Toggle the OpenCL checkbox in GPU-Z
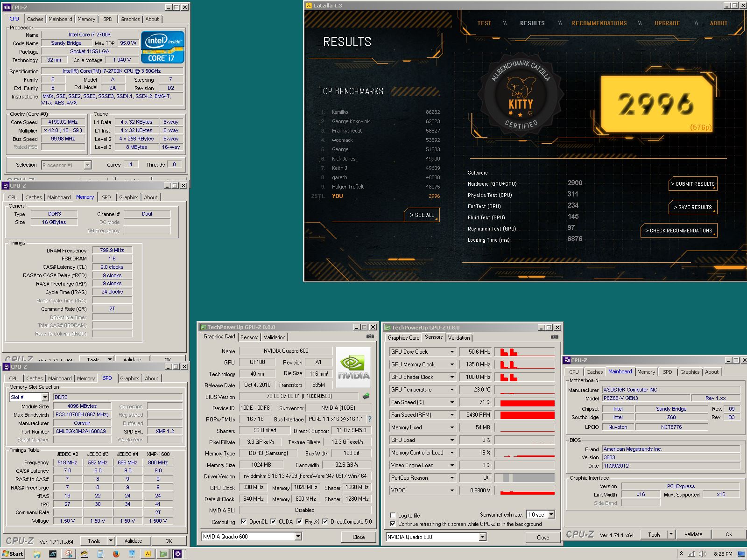This screenshot has height=560, width=747. (x=244, y=521)
